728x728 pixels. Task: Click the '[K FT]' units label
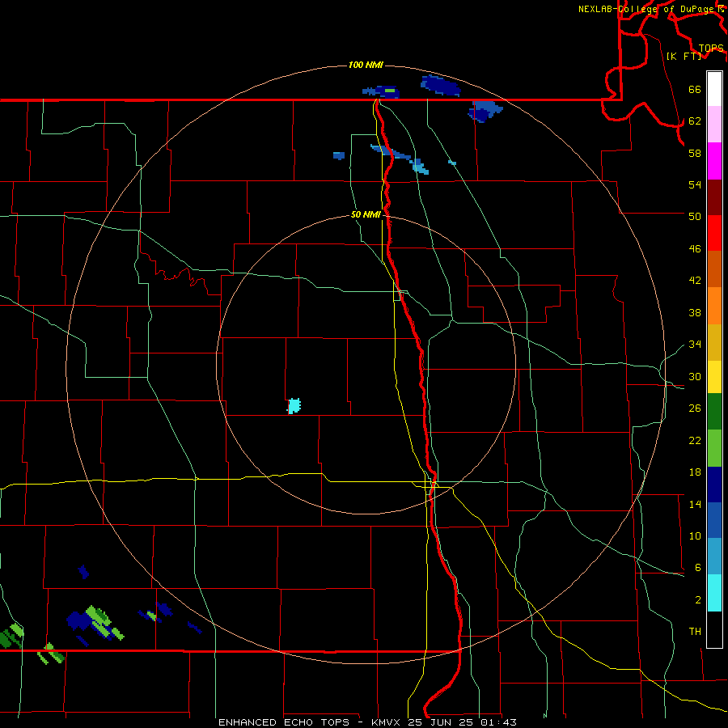[684, 56]
